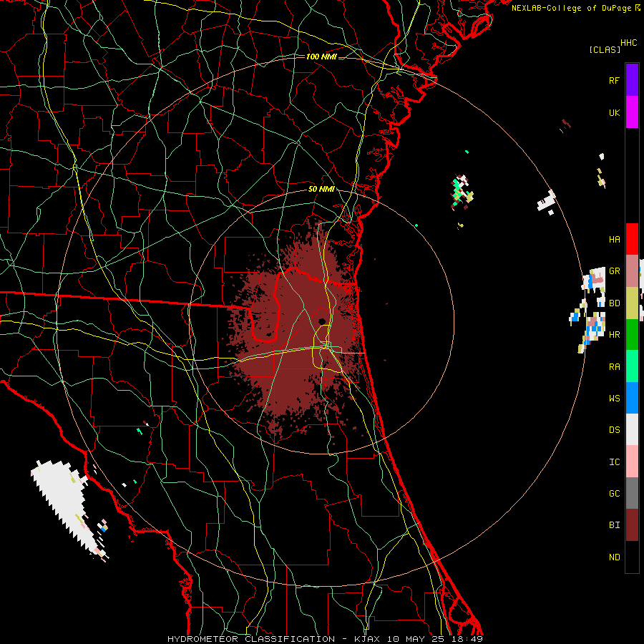The width and height of the screenshot is (644, 644).
Task: Click the "HYDROMETEOR CLASSIFICATION" title text
Action: pyautogui.click(x=251, y=639)
